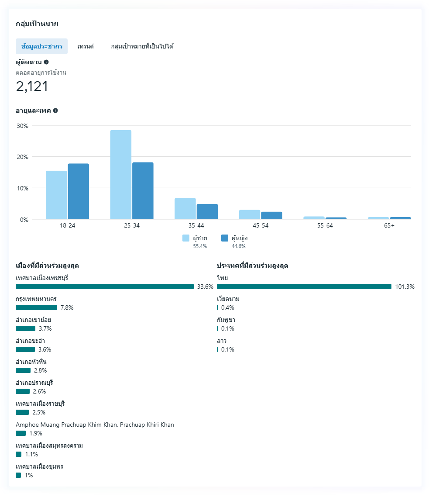Click the ประเทศที่มีส่วนร่วมสูงสุด heading
Screen dimensions: 439x504
pyautogui.click(x=252, y=266)
